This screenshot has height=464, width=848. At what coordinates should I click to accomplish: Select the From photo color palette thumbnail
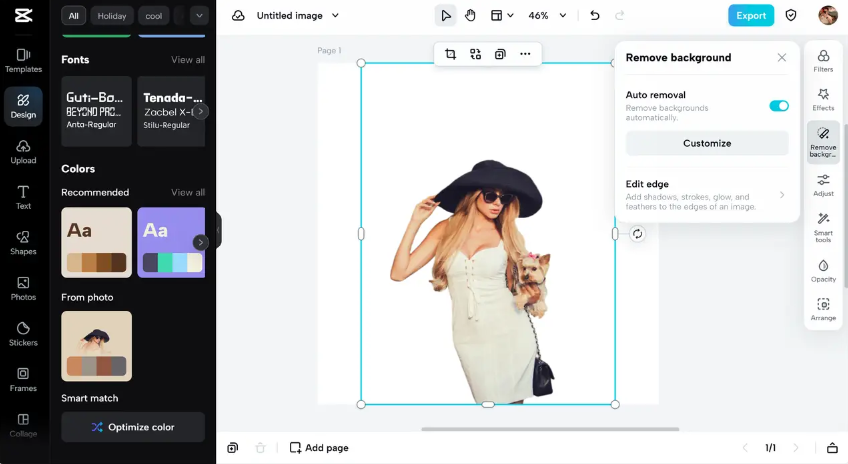click(96, 345)
